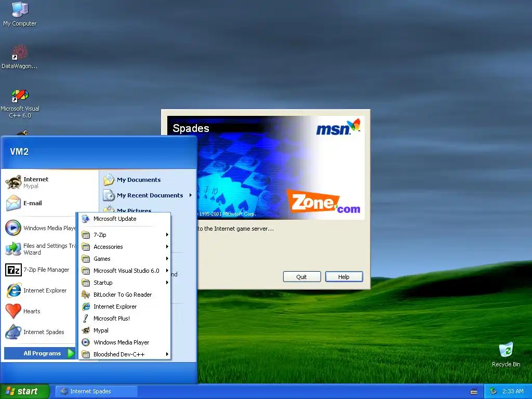
Task: Open the Games folder entry
Action: pyautogui.click(x=125, y=259)
